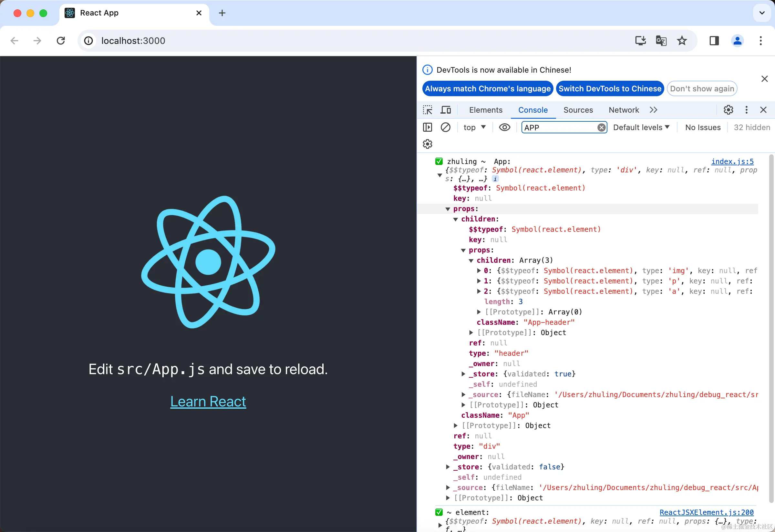
Task: Open the top JavaScript context dropdown
Action: pos(474,127)
